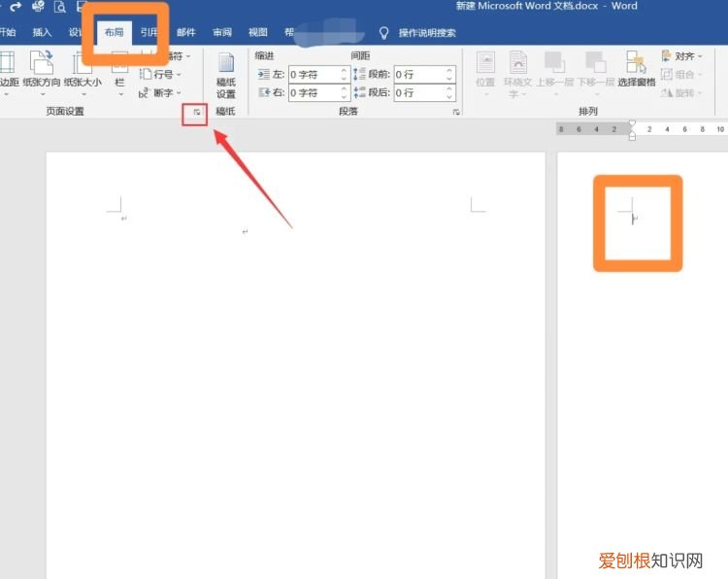
Task: Click the Redo icon in the title bar
Action: (x=16, y=7)
